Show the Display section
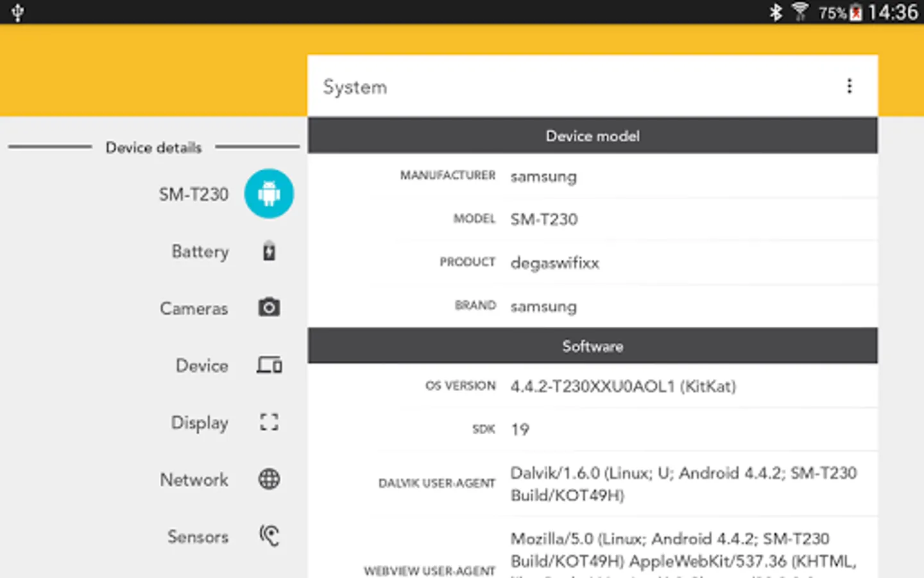The image size is (924, 578). tap(200, 423)
